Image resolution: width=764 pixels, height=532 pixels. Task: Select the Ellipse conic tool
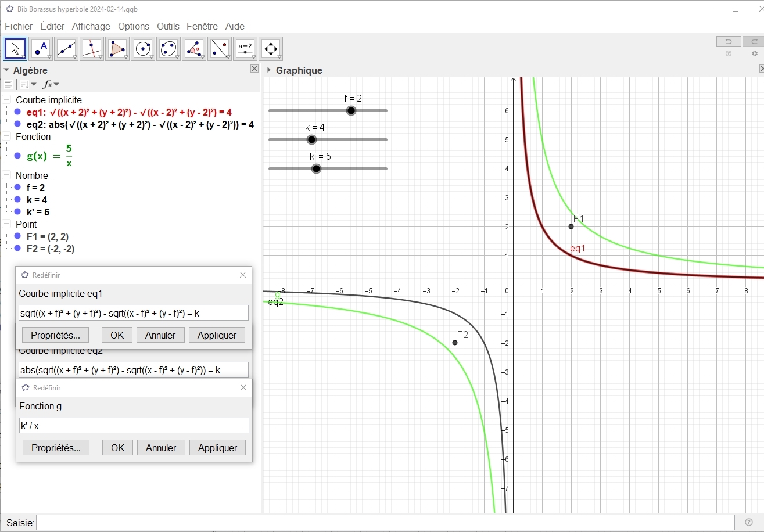coord(168,49)
